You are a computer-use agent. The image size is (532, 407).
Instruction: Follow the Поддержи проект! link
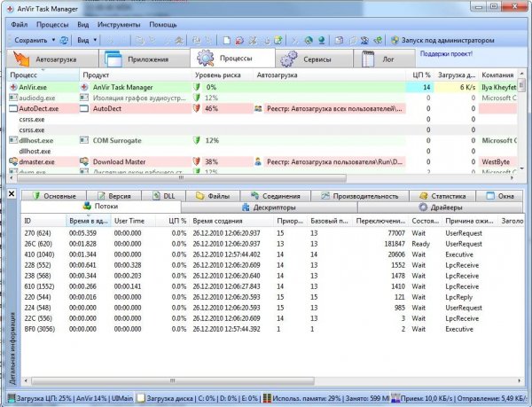click(446, 53)
